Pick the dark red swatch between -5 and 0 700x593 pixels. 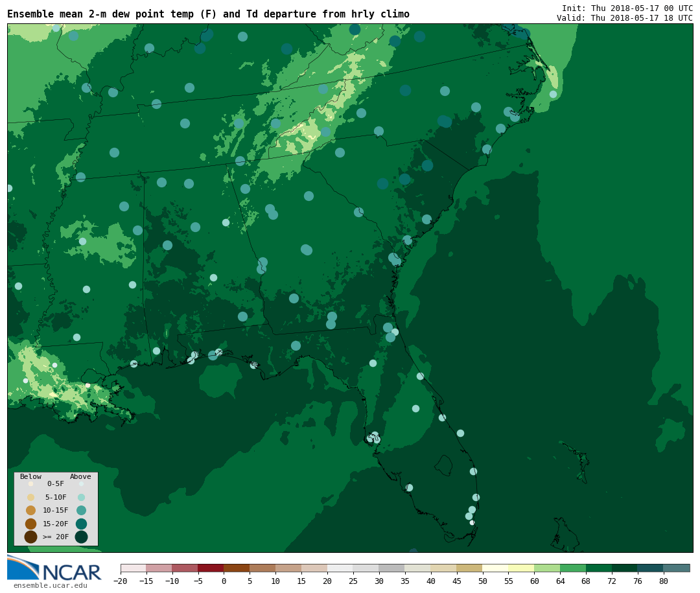[211, 568]
